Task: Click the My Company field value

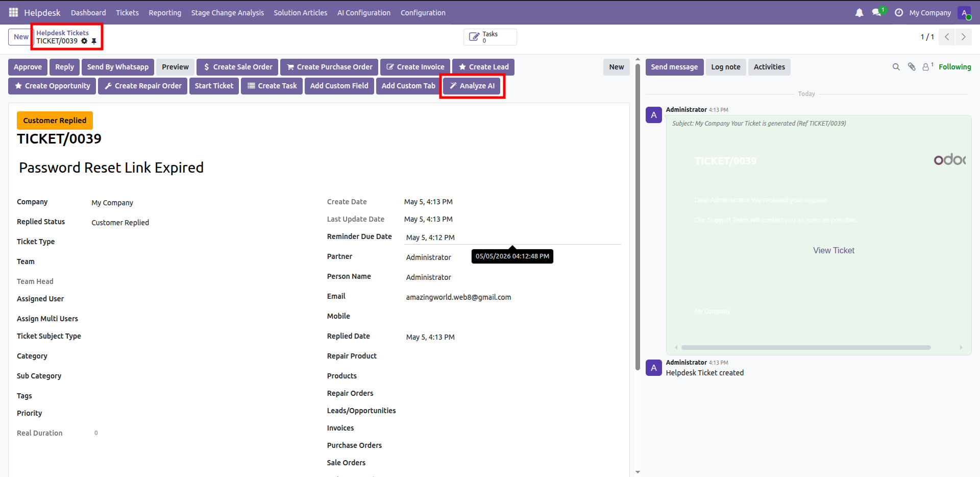Action: click(x=112, y=203)
